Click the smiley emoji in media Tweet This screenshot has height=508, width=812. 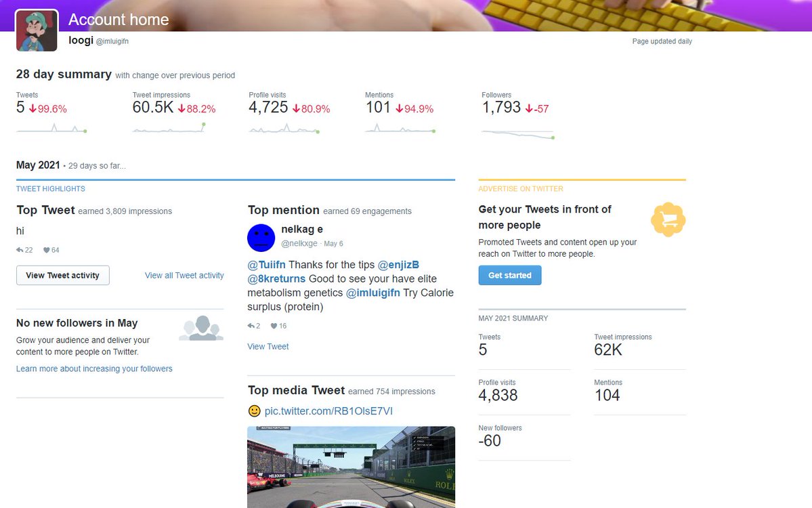(254, 411)
